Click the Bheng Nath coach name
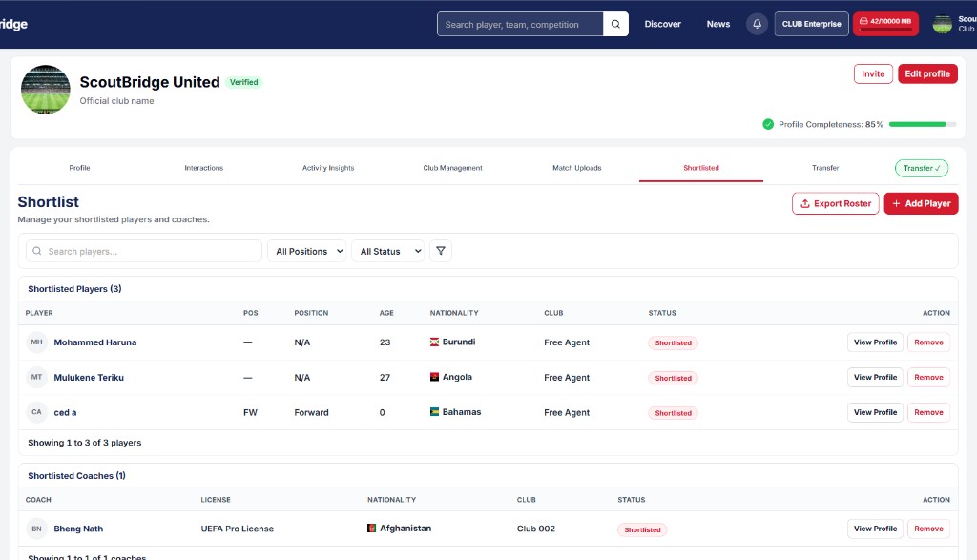 point(78,529)
